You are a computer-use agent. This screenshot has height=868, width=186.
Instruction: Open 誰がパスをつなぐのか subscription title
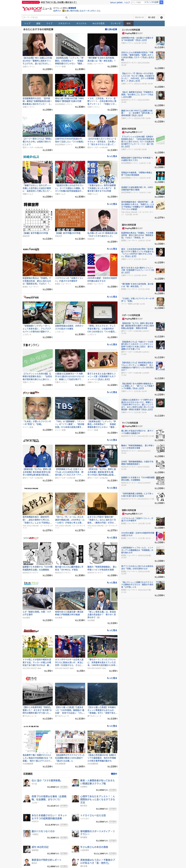coord(43,831)
